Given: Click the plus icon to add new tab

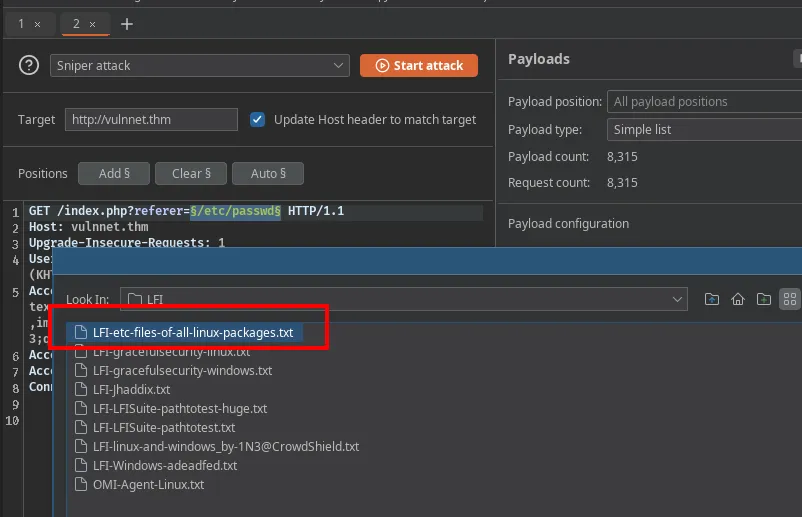Looking at the screenshot, I should point(127,24).
